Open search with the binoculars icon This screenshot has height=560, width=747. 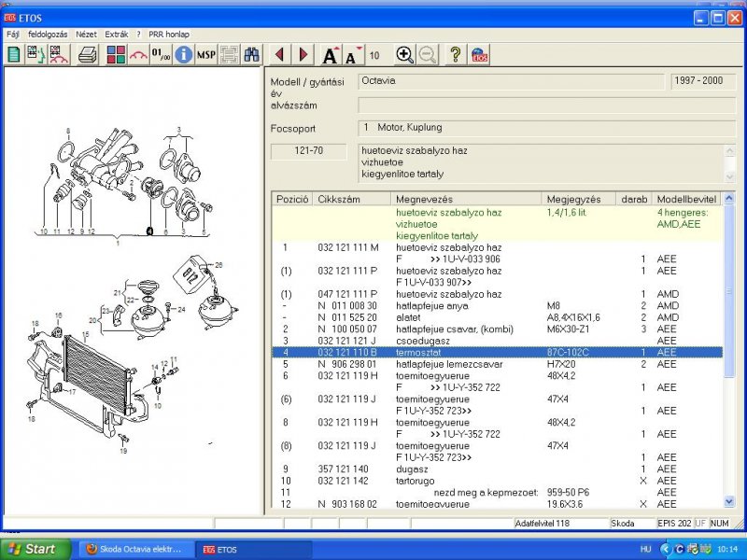[251, 54]
